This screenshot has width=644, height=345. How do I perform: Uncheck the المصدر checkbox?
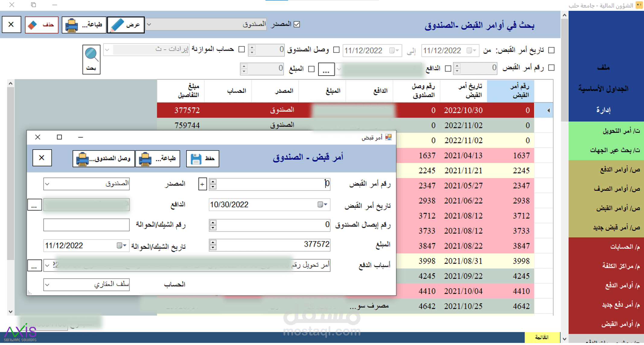[x=297, y=24]
